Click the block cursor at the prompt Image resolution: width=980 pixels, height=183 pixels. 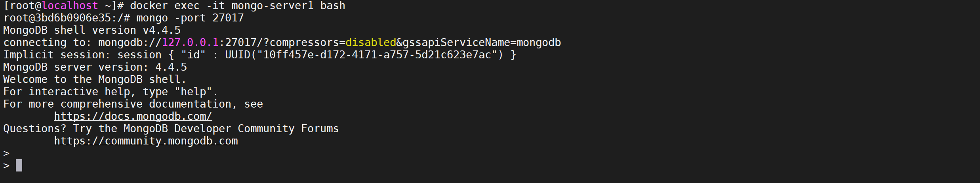[19, 165]
